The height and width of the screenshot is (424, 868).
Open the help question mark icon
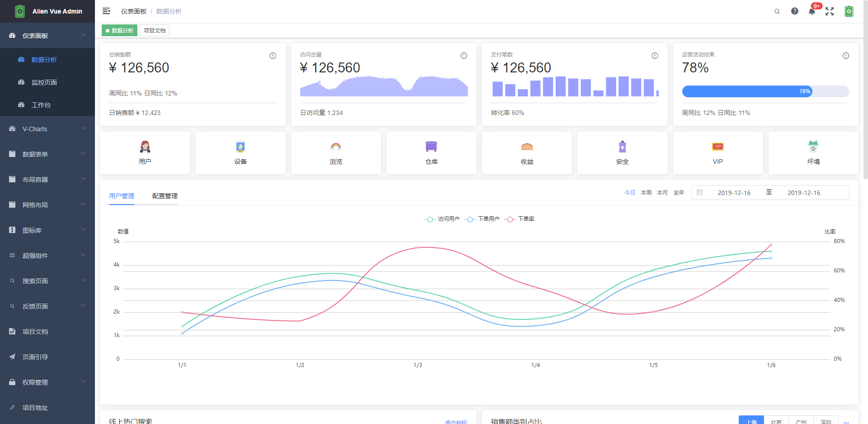[x=795, y=11]
